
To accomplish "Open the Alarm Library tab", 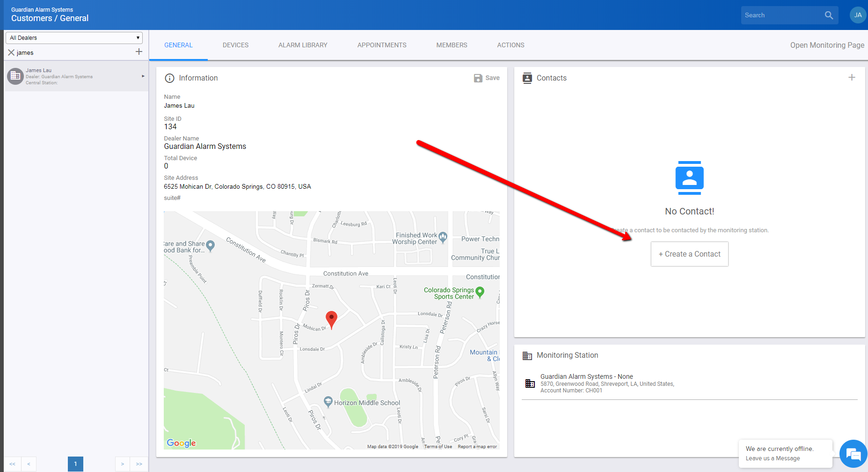I will [303, 45].
